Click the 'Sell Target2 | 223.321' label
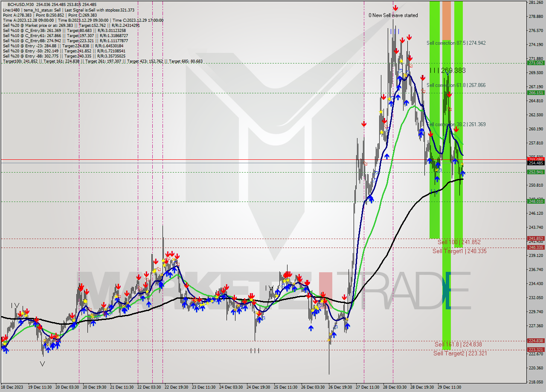Screen dimensions: 546x392 pos(460,353)
